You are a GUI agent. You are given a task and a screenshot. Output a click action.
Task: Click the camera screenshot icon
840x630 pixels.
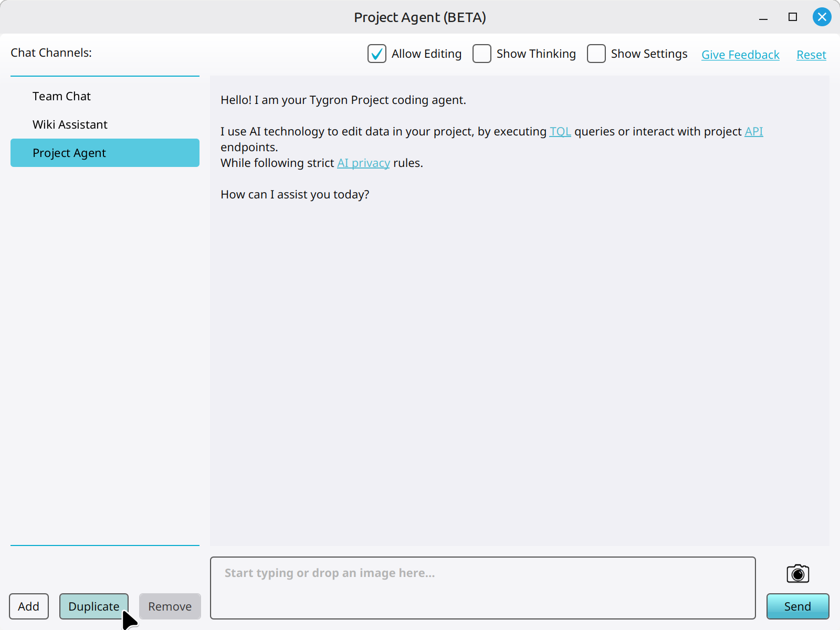tap(797, 573)
